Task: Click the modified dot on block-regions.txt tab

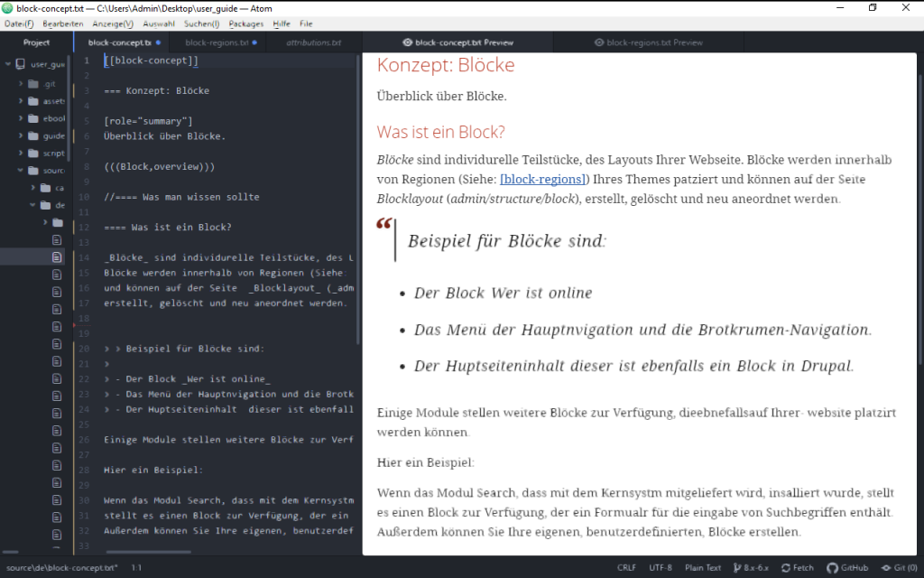Action: pyautogui.click(x=254, y=42)
